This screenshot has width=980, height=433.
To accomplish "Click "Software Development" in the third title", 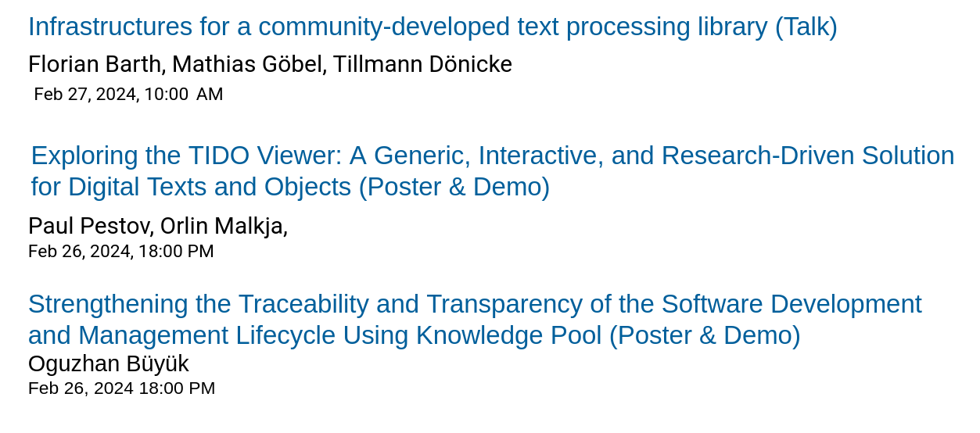I will tap(792, 304).
